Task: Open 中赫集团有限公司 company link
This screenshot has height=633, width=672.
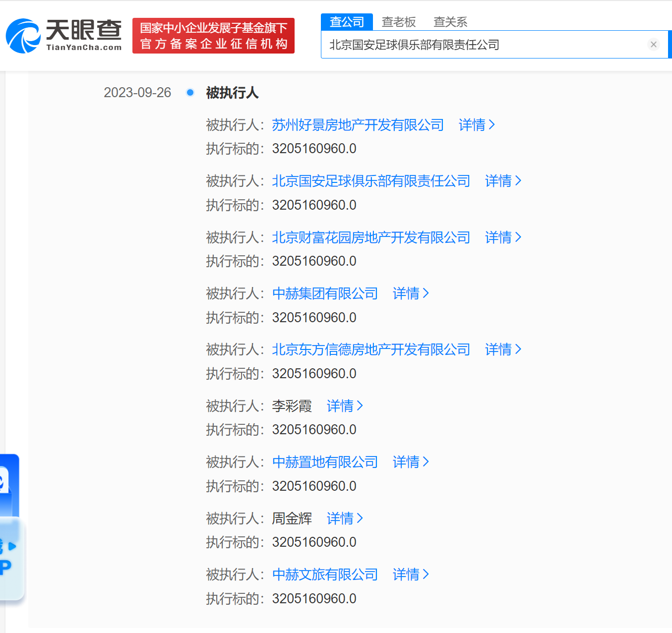Action: tap(325, 293)
